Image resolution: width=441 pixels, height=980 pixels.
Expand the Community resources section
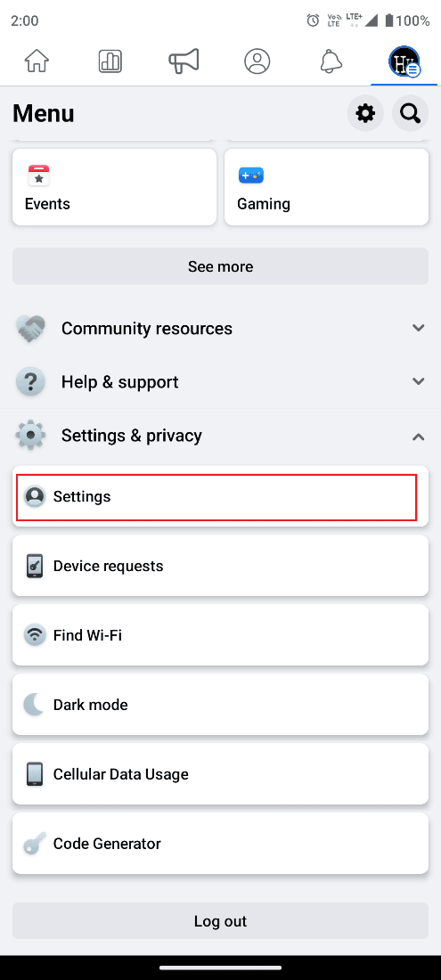[221, 328]
